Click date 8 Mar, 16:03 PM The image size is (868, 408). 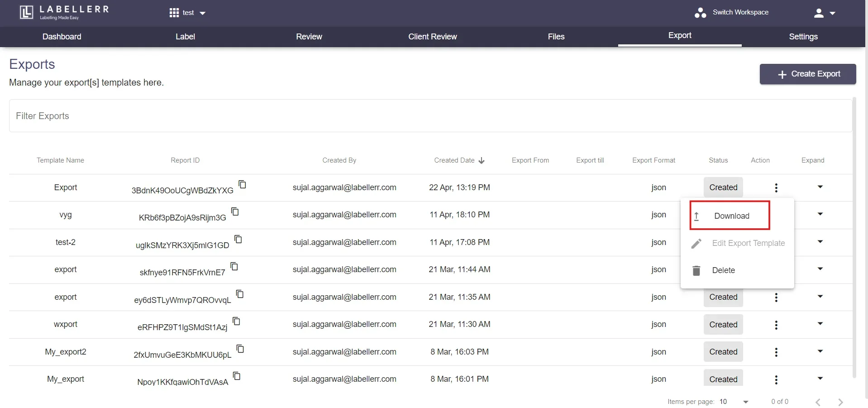pyautogui.click(x=459, y=352)
